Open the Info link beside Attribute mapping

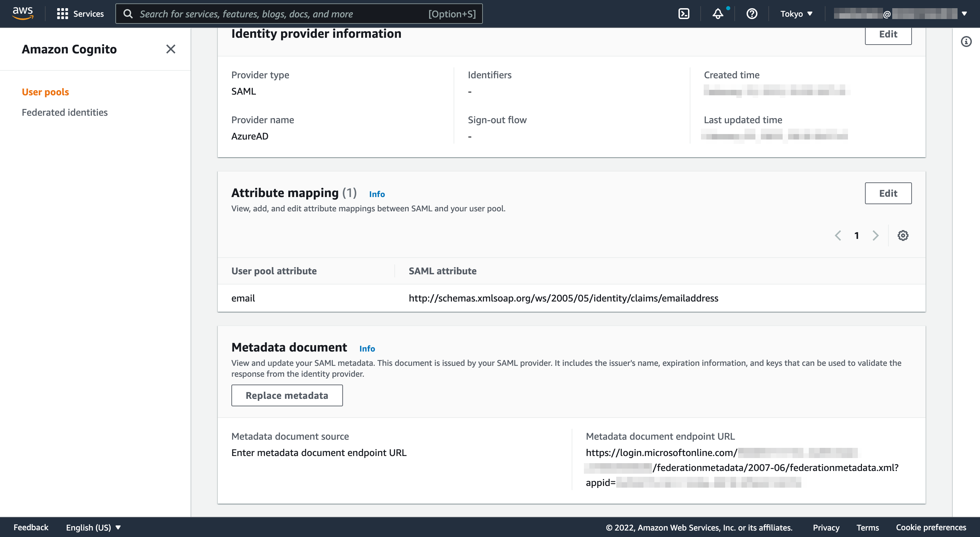[376, 194]
